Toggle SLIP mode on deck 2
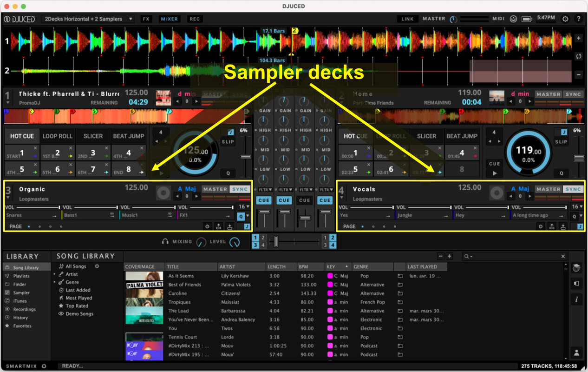588x372 pixels. [561, 142]
